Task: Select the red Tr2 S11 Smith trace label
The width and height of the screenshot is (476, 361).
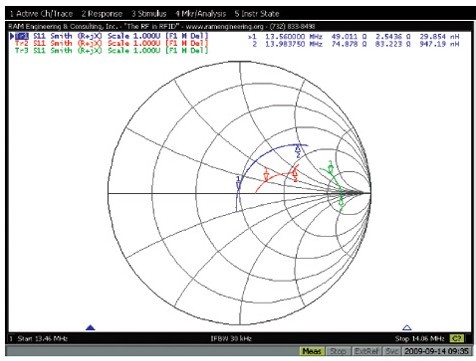Action: coord(112,43)
